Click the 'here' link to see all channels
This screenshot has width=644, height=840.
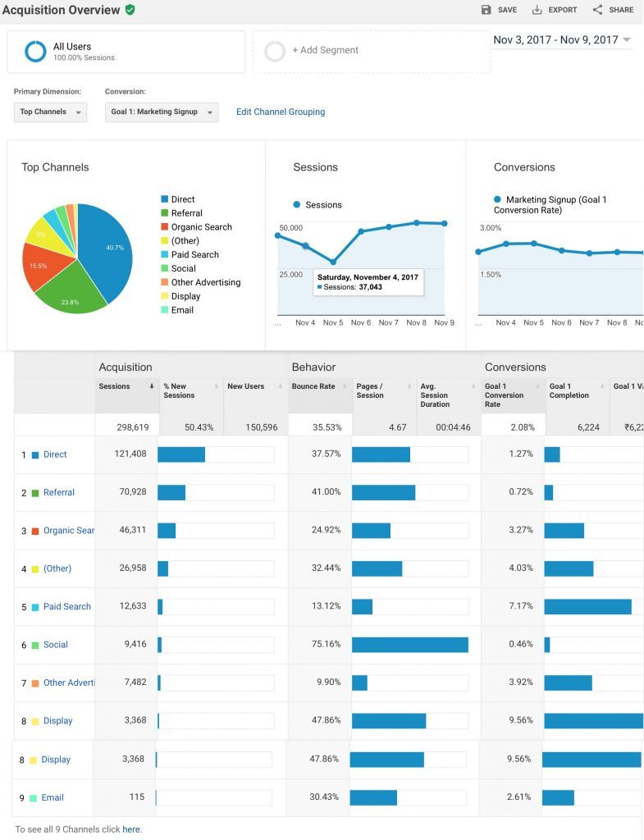click(131, 829)
